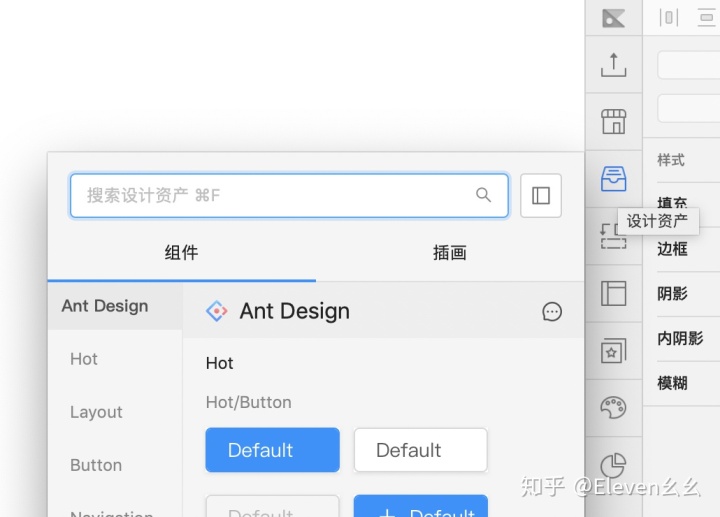This screenshot has height=517, width=720.
Task: Click the magnifier icon in search box
Action: click(483, 195)
